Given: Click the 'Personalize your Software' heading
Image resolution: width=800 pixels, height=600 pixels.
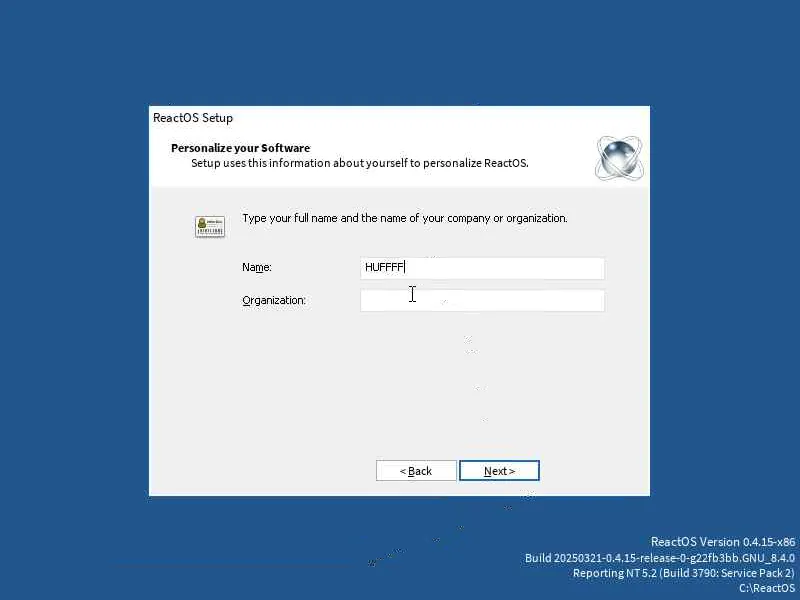Looking at the screenshot, I should [240, 148].
